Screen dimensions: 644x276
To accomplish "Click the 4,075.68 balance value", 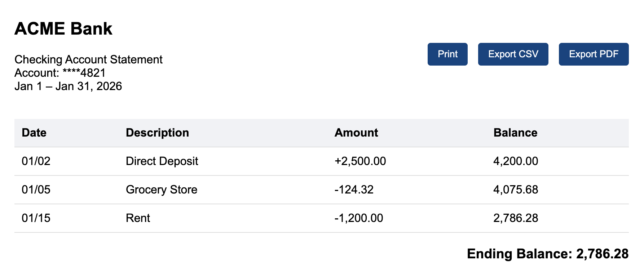I will point(515,189).
